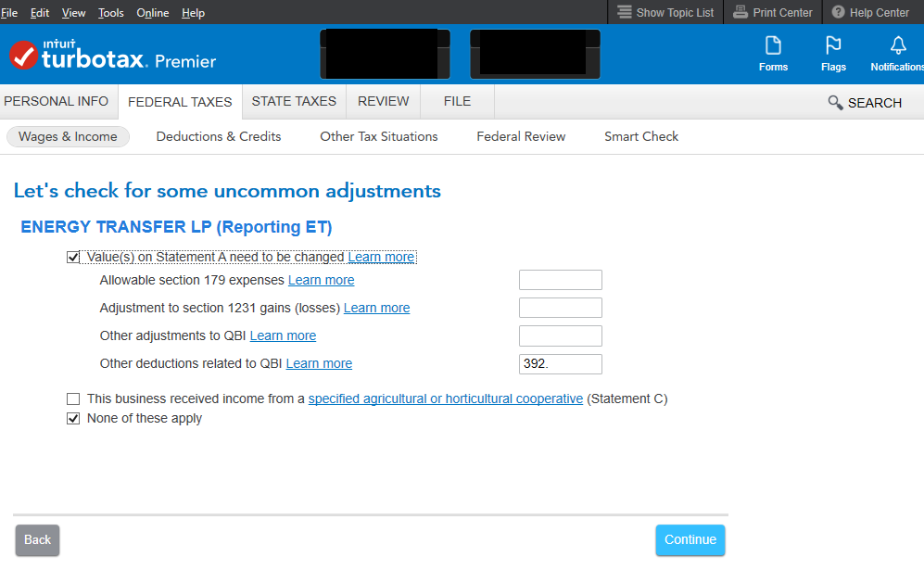Click the Help Center question icon
The width and height of the screenshot is (924, 582).
[838, 12]
